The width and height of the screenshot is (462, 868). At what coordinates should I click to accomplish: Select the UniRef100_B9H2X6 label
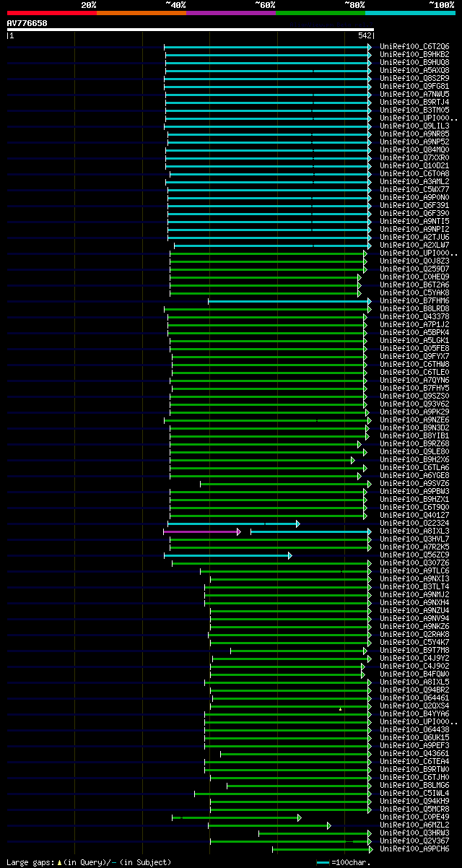(x=415, y=460)
